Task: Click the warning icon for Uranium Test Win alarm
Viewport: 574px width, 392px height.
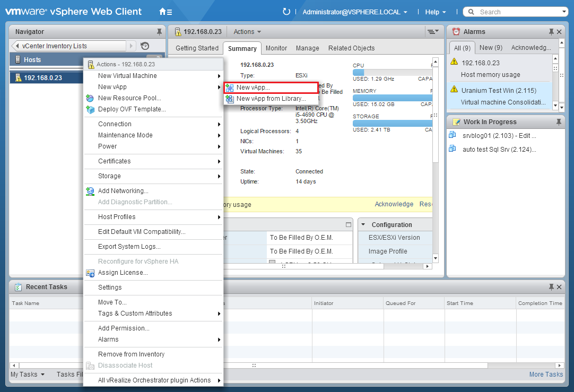Action: pos(454,89)
